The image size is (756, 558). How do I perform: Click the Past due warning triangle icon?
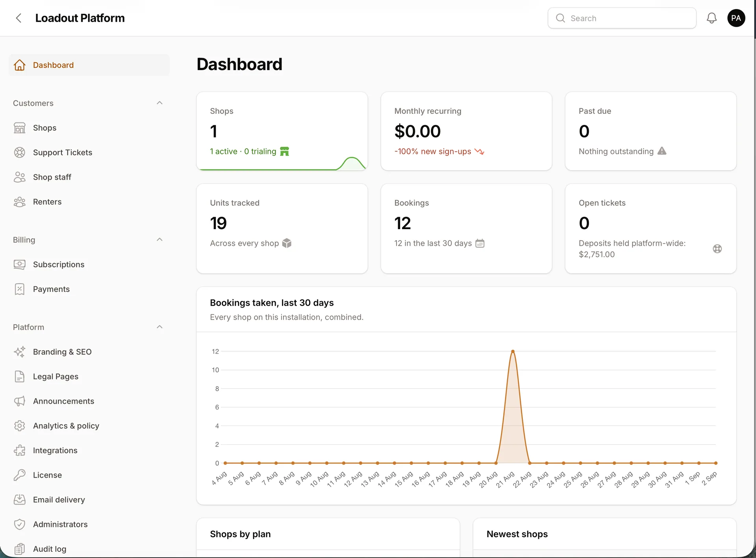pos(662,151)
